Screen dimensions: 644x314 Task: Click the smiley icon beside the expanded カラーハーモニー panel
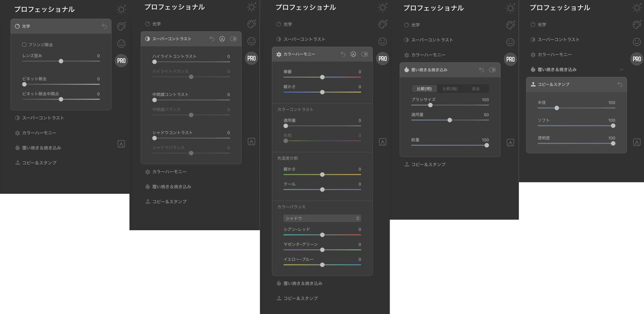point(383,41)
